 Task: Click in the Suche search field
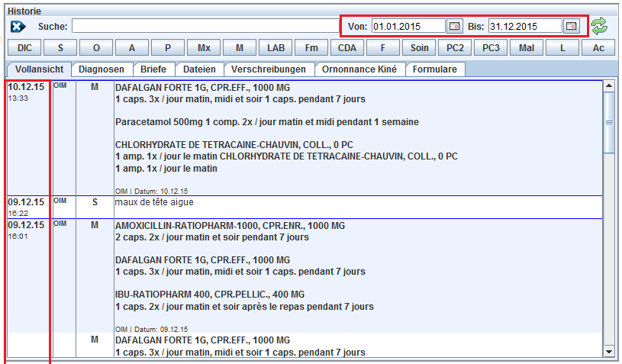(202, 27)
